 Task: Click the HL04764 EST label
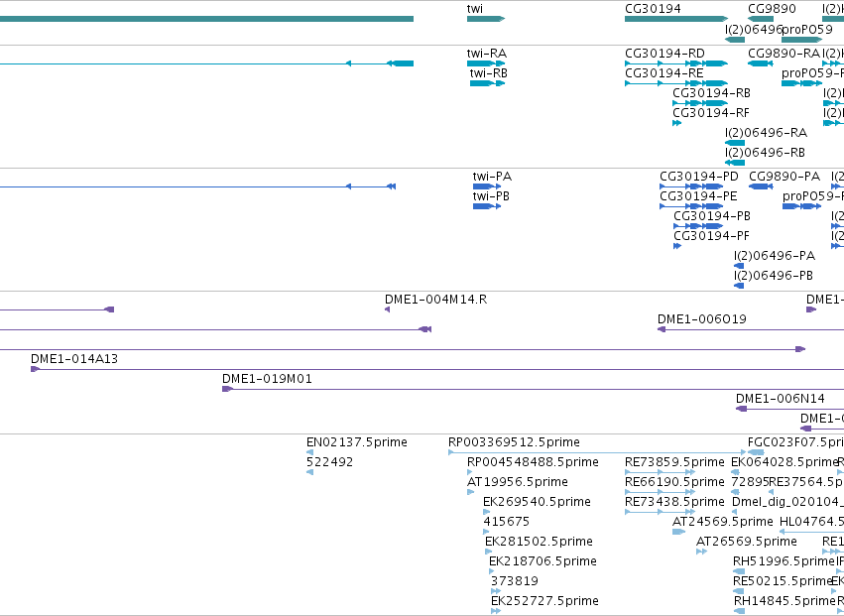click(811, 521)
